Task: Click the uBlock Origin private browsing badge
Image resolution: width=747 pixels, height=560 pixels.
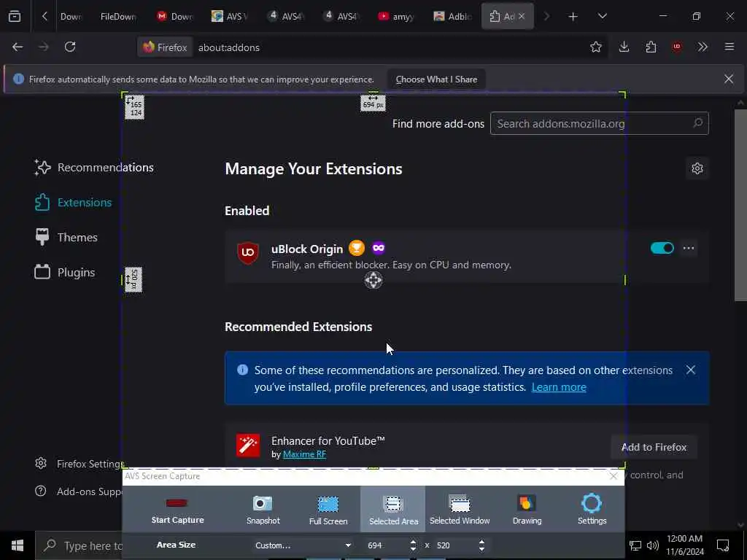Action: (x=379, y=248)
